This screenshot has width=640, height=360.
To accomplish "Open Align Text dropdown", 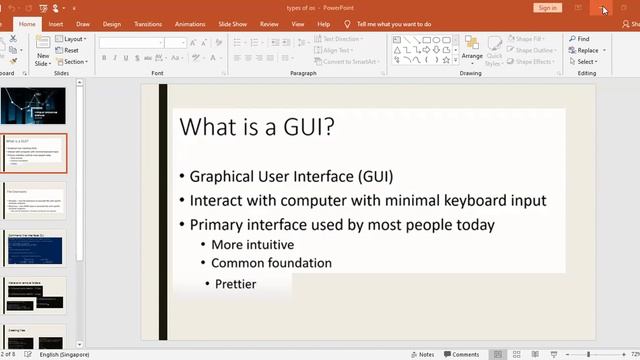I will [334, 50].
